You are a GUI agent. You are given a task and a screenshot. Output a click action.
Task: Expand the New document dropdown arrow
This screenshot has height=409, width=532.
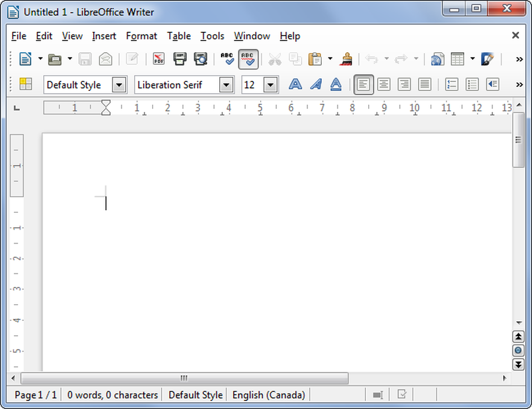[40, 59]
